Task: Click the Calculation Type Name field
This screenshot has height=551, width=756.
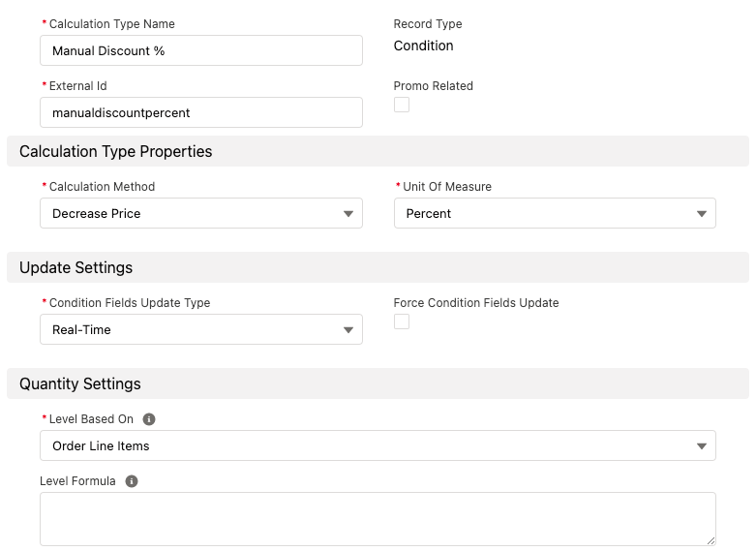Action: 201,50
